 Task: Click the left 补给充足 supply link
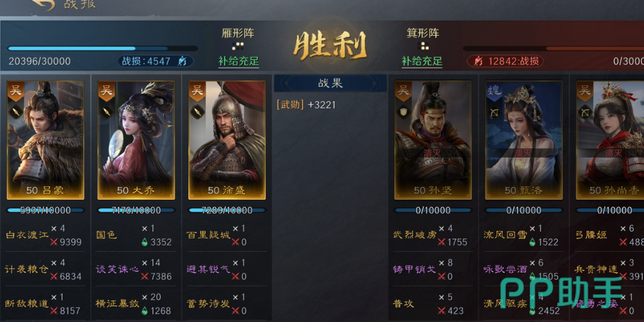(x=239, y=62)
